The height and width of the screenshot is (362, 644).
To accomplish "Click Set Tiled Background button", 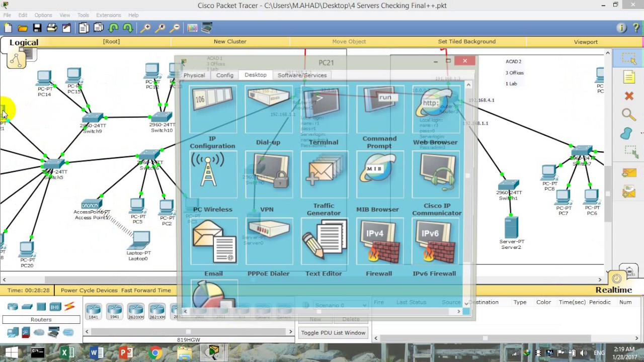I will click(467, 42).
